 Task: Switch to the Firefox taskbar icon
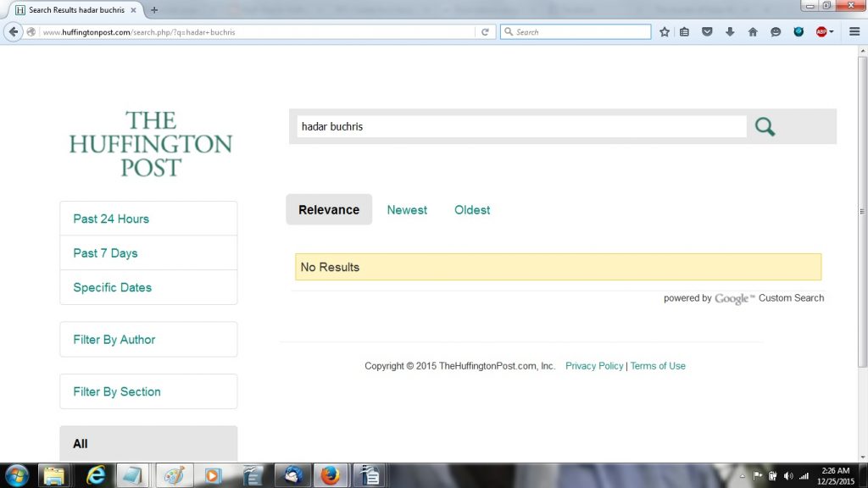[331, 475]
